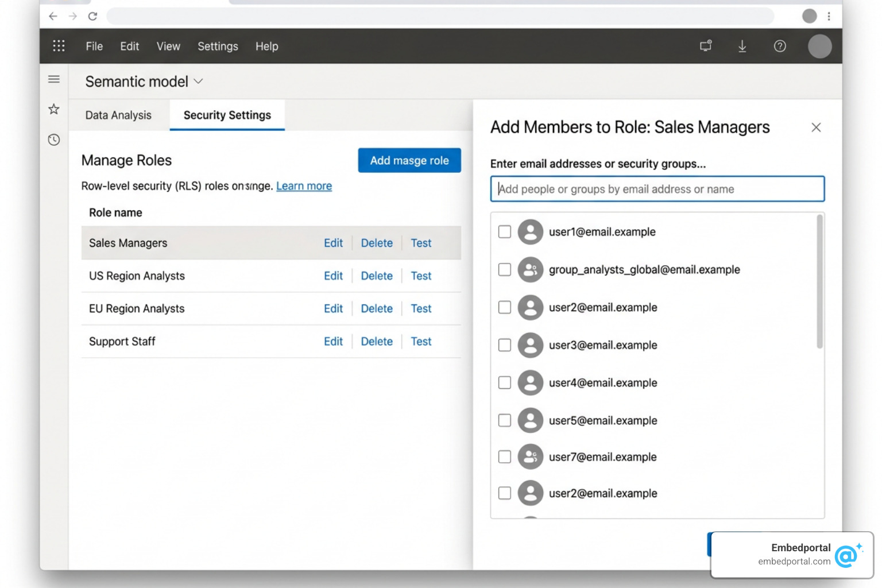The width and height of the screenshot is (882, 588).
Task: Test the US Region Analysts role
Action: [421, 276]
